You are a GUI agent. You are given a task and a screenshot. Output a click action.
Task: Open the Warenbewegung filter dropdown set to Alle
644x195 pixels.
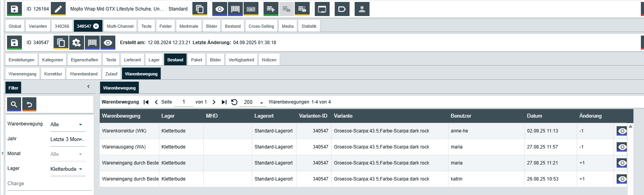67,125
